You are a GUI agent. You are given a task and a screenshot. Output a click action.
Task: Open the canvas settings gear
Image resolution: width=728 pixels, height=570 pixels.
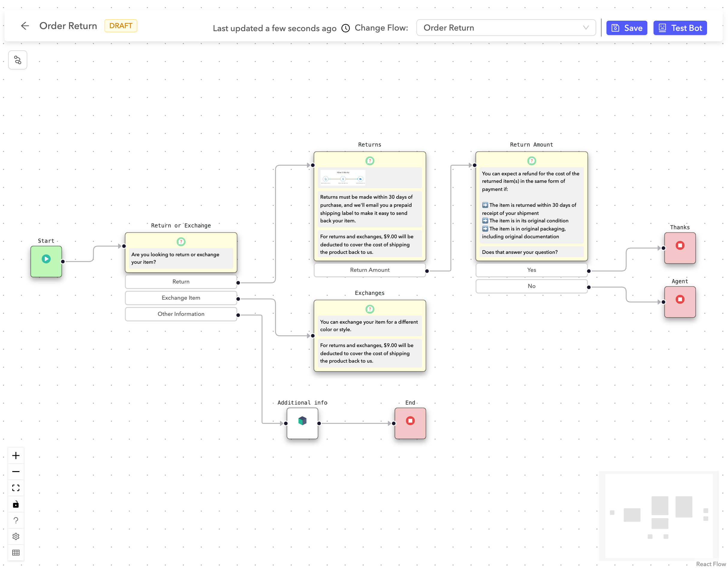click(16, 536)
